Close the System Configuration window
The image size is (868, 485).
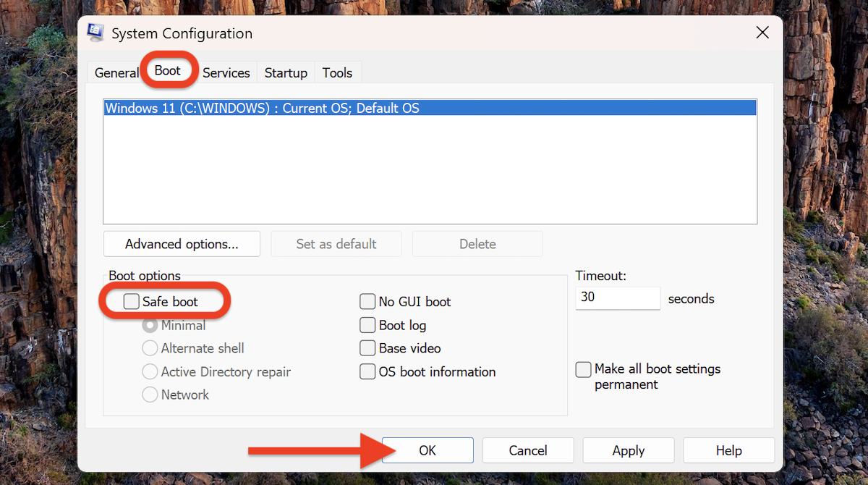(x=762, y=33)
